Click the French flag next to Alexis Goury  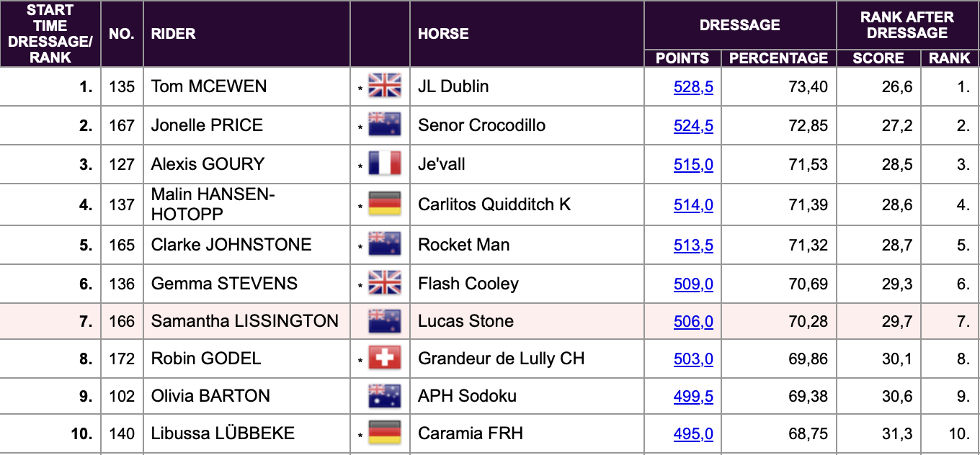pos(384,164)
